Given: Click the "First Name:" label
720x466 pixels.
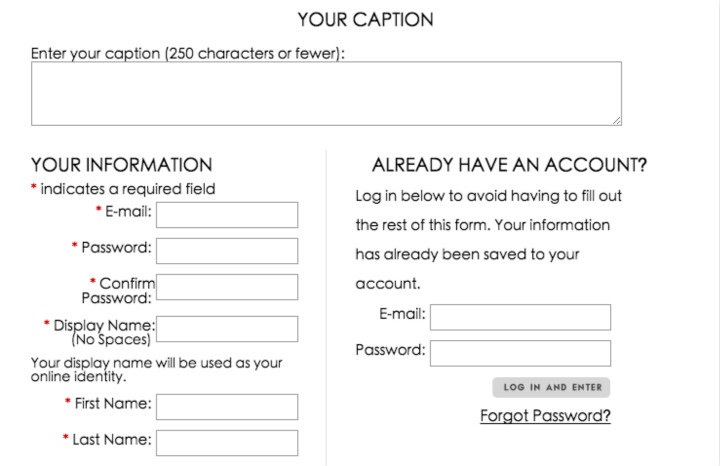Looking at the screenshot, I should pos(113,403).
